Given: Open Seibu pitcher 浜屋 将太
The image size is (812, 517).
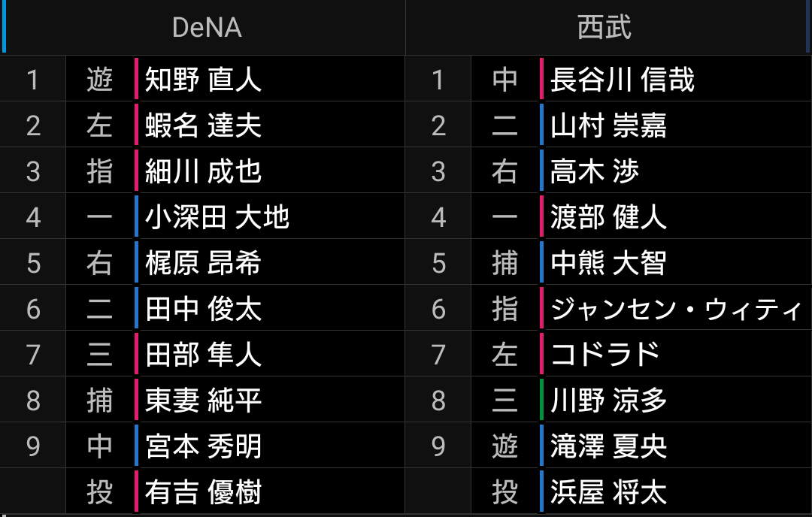Looking at the screenshot, I should point(608,492).
